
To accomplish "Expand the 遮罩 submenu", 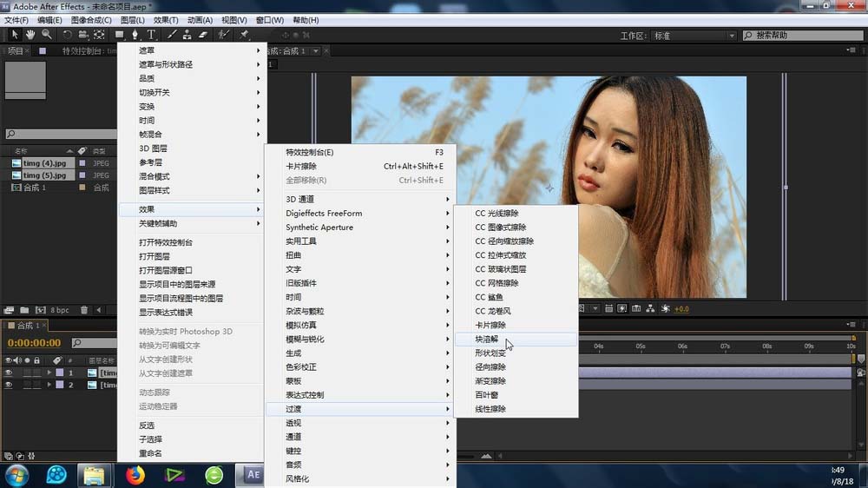I will pos(193,50).
